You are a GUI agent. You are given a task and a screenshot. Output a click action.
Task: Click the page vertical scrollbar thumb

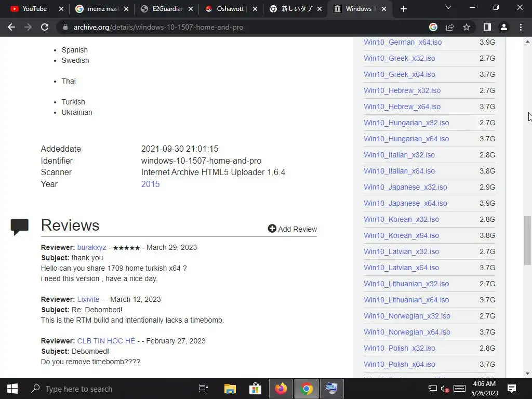(x=527, y=240)
